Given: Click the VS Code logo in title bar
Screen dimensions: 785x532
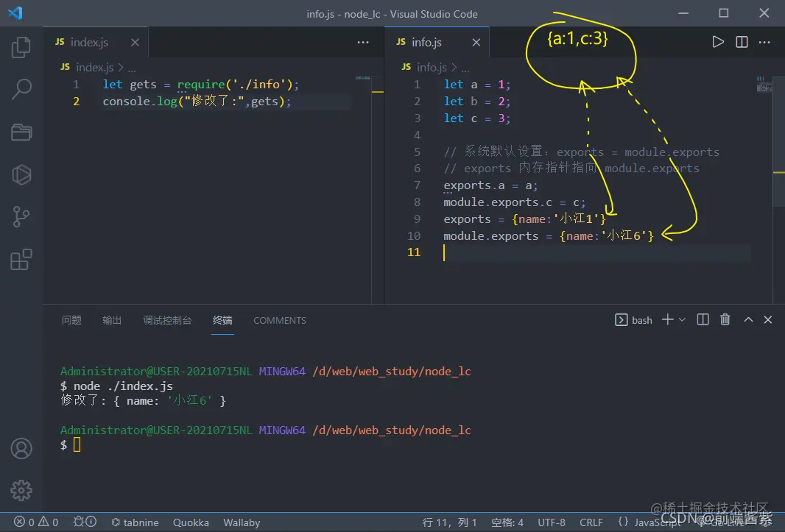Looking at the screenshot, I should [15, 13].
